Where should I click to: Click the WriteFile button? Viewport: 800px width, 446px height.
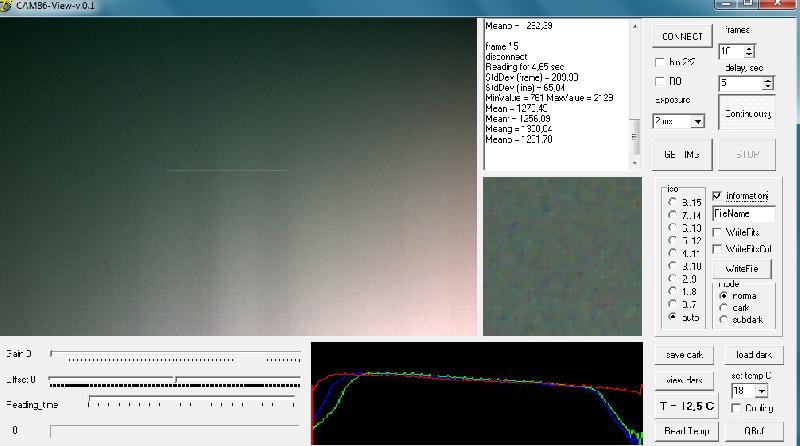coord(742,268)
